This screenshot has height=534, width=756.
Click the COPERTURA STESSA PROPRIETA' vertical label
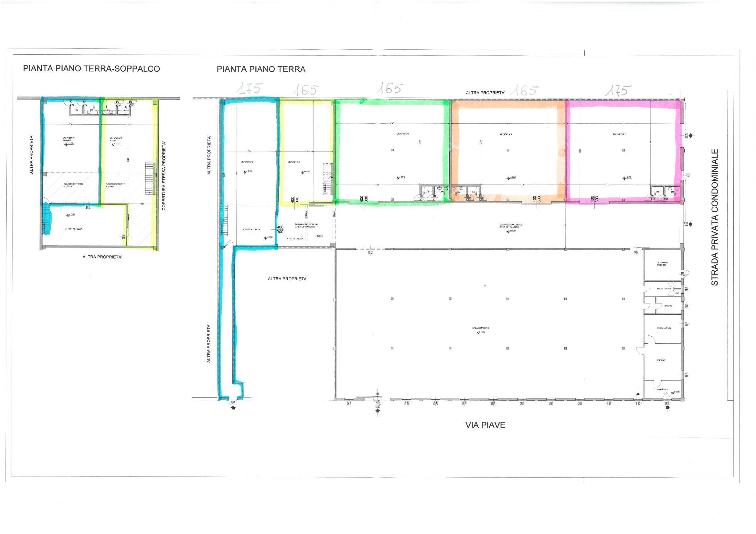tap(164, 176)
